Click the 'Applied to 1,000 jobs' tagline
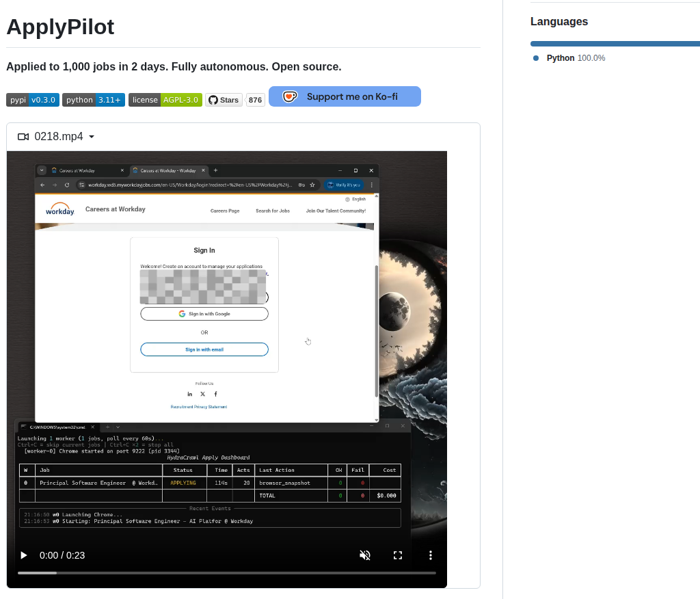This screenshot has height=599, width=700. [174, 66]
